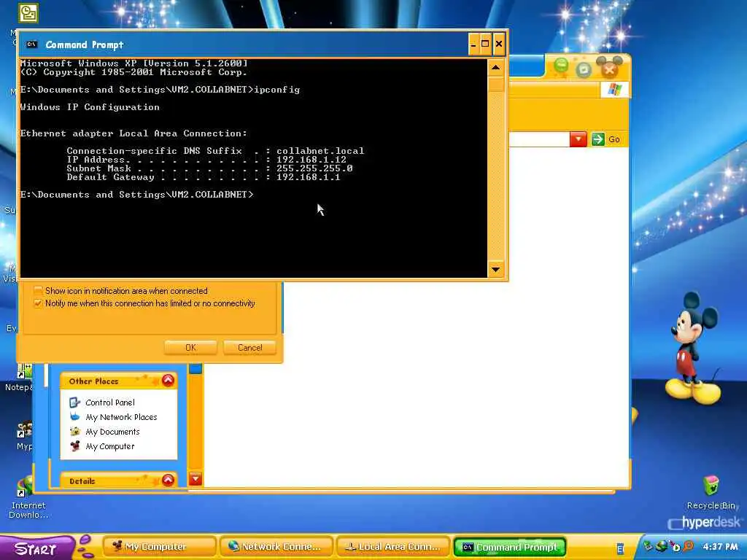Click the My Network Places icon
The width and height of the screenshot is (747, 560).
coord(75,417)
